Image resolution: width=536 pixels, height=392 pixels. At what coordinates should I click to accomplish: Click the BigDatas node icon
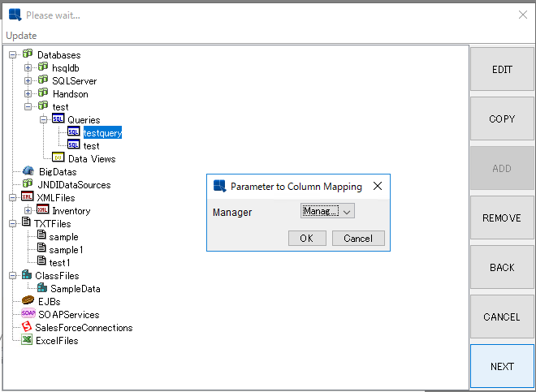coord(28,171)
